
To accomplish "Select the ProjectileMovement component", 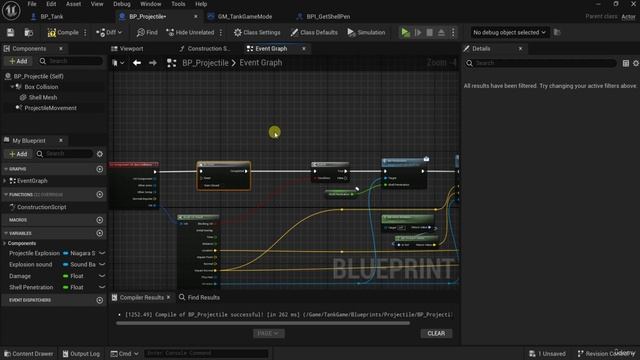I will pos(50,108).
